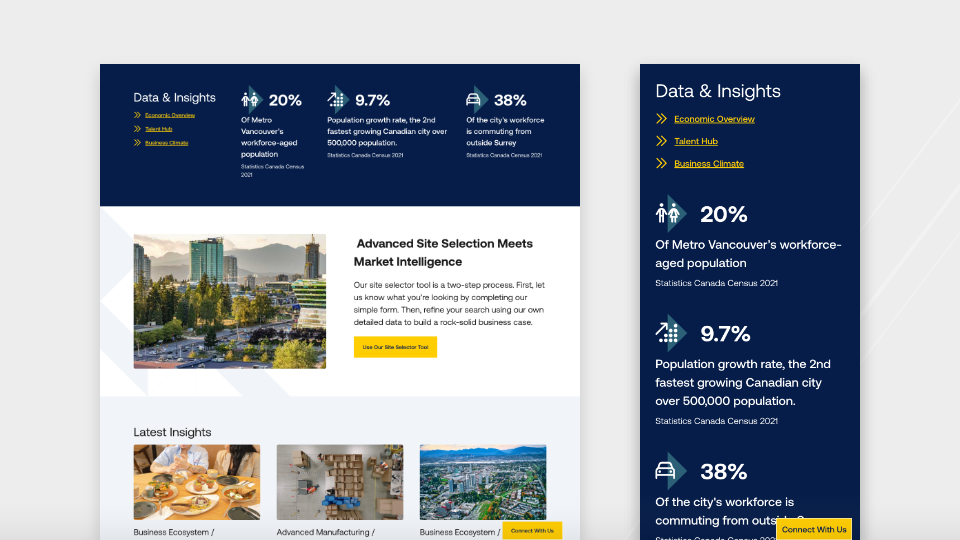
Task: Open Economic Overview link in mobile mockup
Action: pos(714,119)
